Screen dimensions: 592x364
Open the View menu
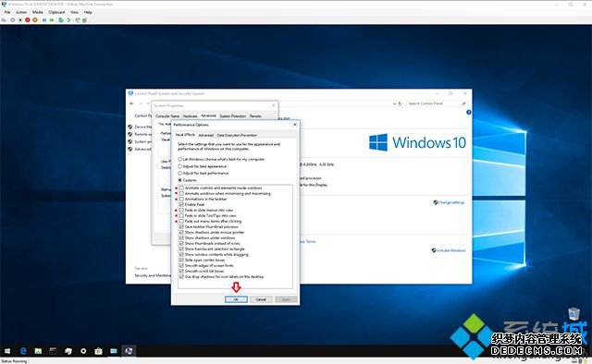coord(74,12)
